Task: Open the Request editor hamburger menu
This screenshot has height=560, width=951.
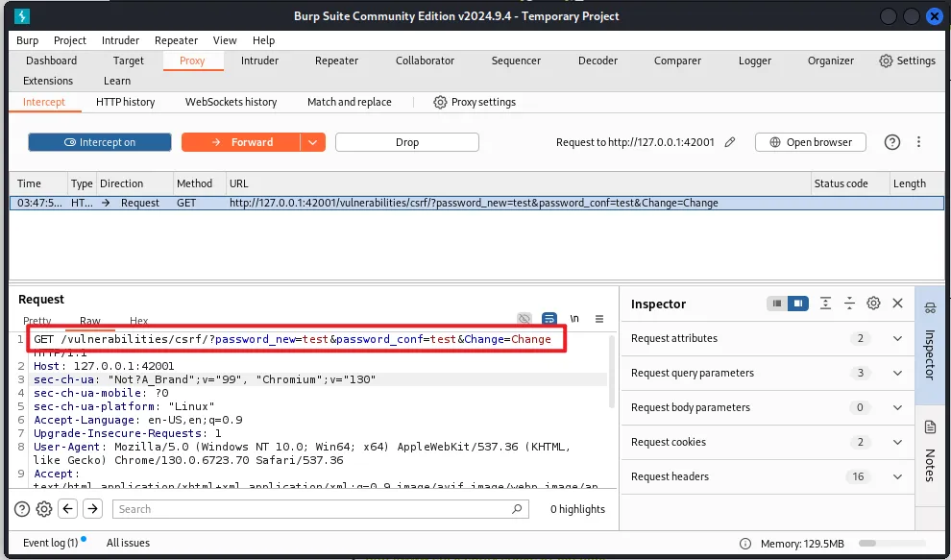Action: [x=599, y=319]
